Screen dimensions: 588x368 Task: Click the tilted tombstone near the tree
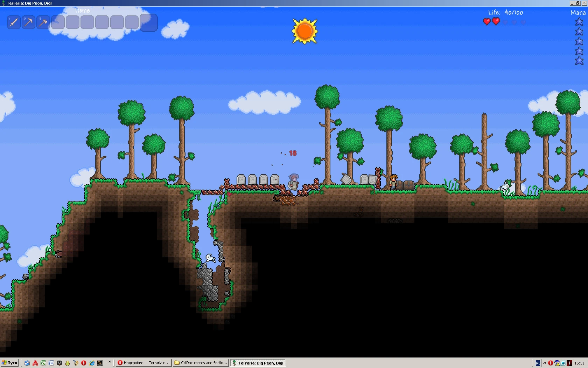click(346, 179)
